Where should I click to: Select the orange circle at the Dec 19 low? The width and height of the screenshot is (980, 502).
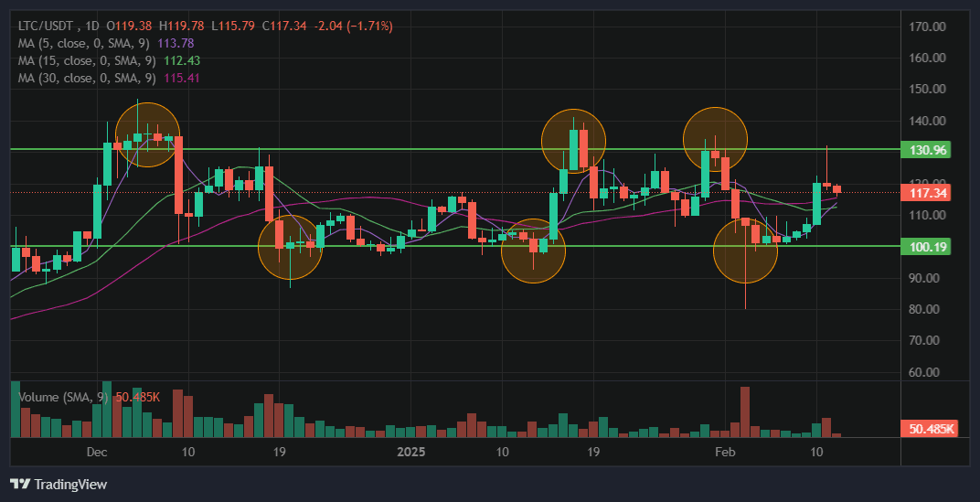tap(290, 247)
